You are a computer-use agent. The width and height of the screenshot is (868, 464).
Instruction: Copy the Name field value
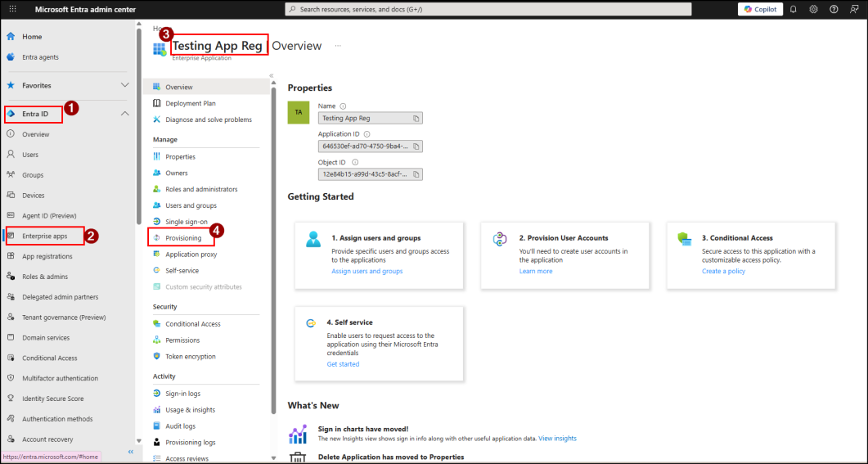[x=416, y=119]
